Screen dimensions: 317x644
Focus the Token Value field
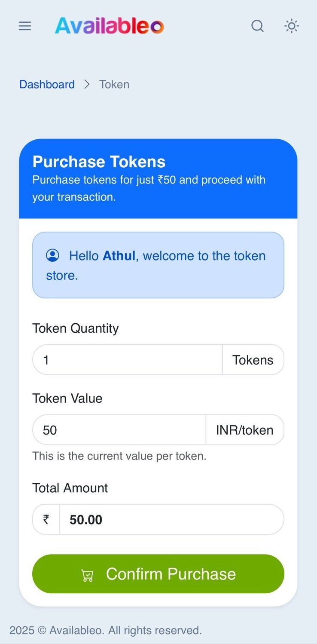[119, 430]
